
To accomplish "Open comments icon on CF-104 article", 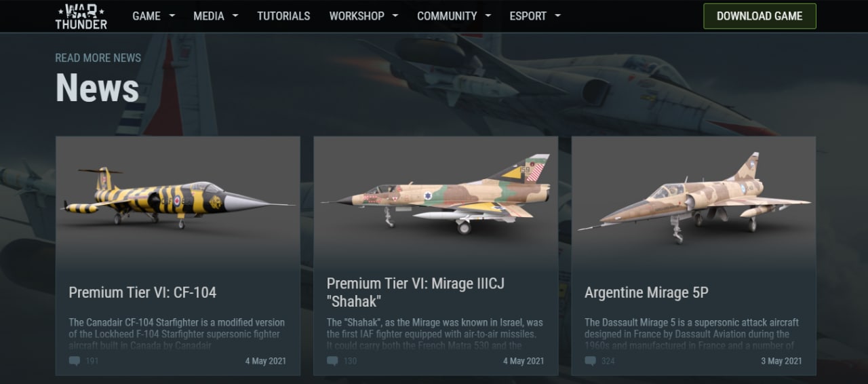I will [x=75, y=361].
